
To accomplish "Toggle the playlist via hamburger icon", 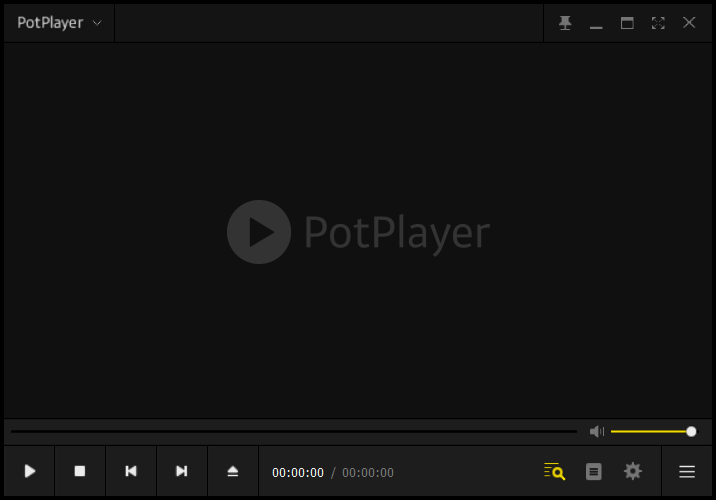I will [687, 472].
